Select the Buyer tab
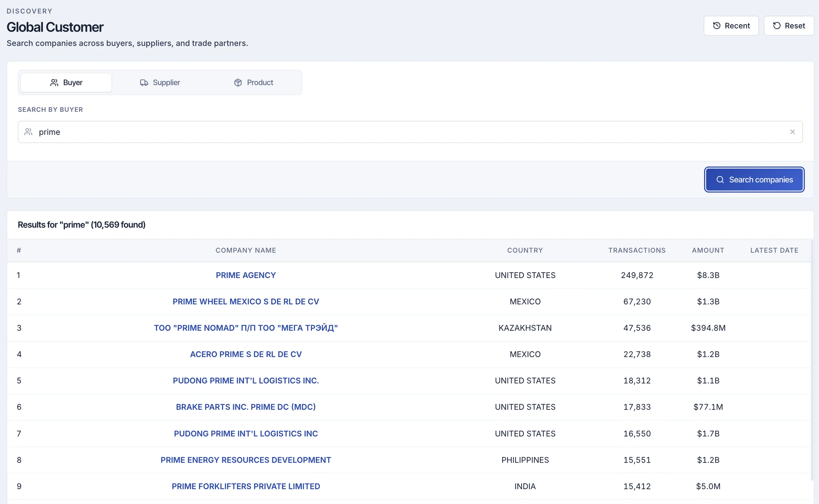Screen dimensions: 819x504 pyautogui.click(x=66, y=83)
